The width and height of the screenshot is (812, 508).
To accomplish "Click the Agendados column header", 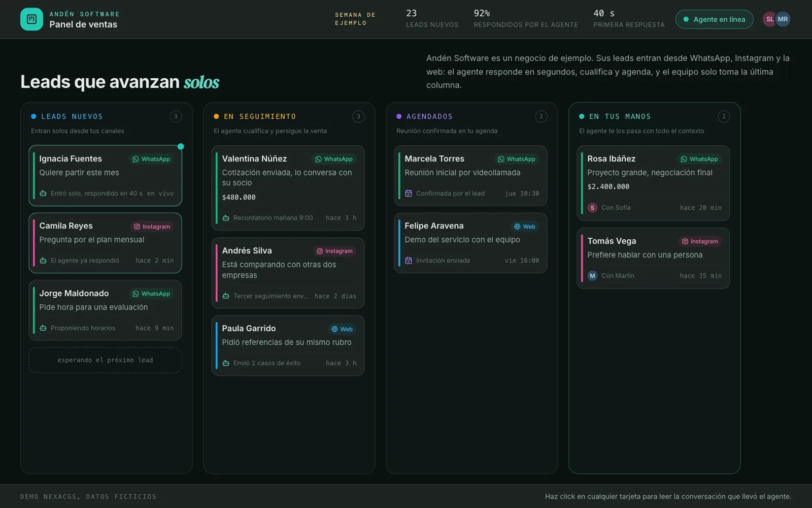I will pos(429,116).
